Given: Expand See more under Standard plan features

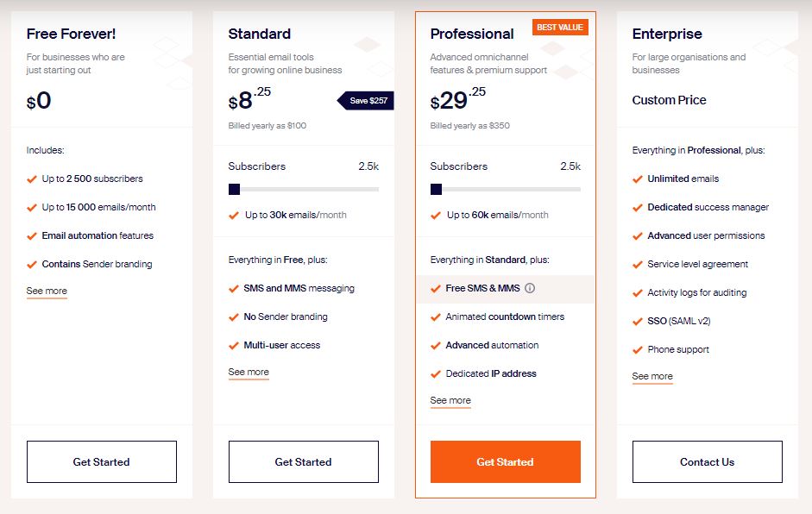Looking at the screenshot, I should (x=249, y=373).
